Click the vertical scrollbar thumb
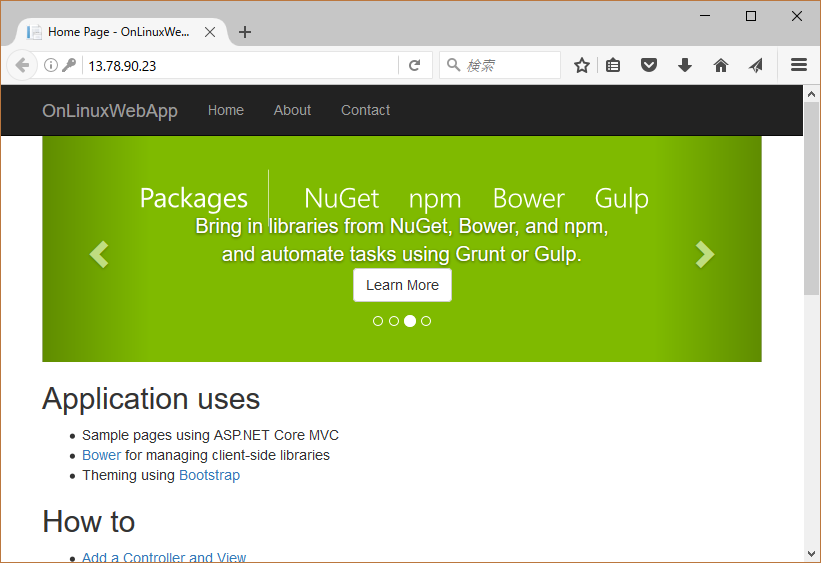Image resolution: width=821 pixels, height=563 pixels. (812, 198)
